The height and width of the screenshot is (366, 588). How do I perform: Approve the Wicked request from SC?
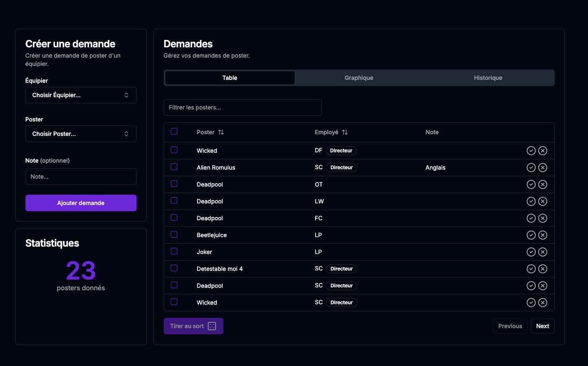click(x=531, y=303)
